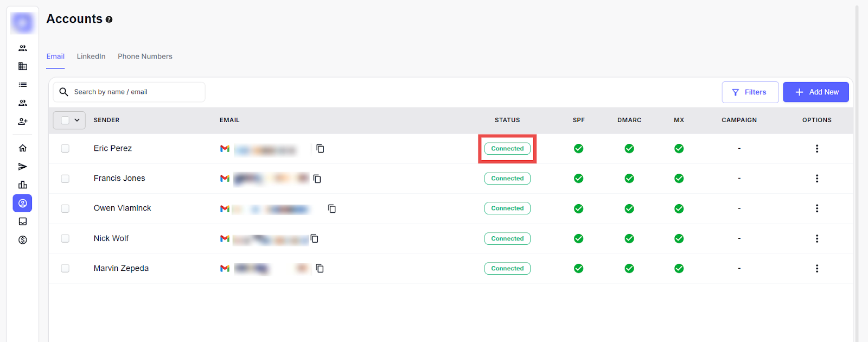The width and height of the screenshot is (868, 342).
Task: Click Nick Wolf's Connected status badge
Action: tap(507, 239)
